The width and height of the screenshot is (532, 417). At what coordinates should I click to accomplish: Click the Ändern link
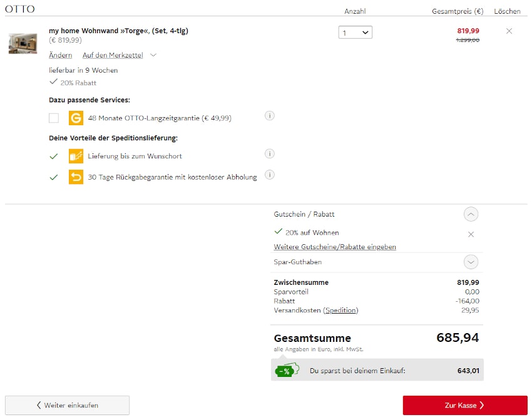coord(60,55)
